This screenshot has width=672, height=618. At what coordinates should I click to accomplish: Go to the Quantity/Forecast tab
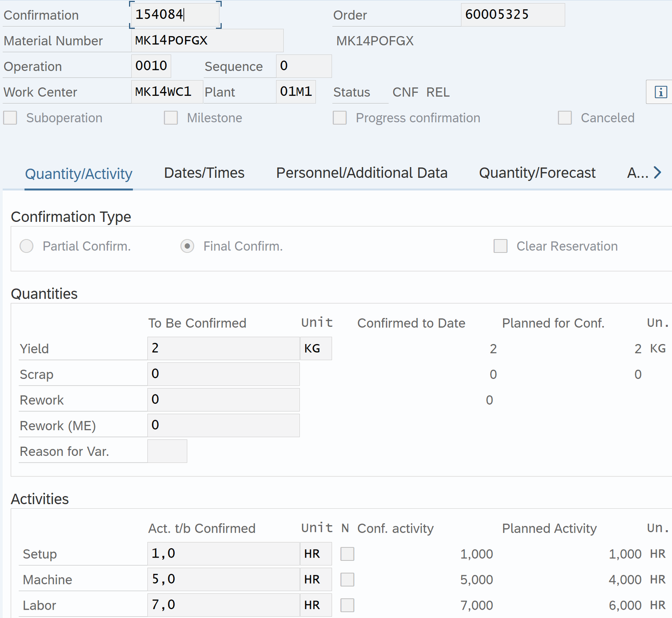[537, 173]
